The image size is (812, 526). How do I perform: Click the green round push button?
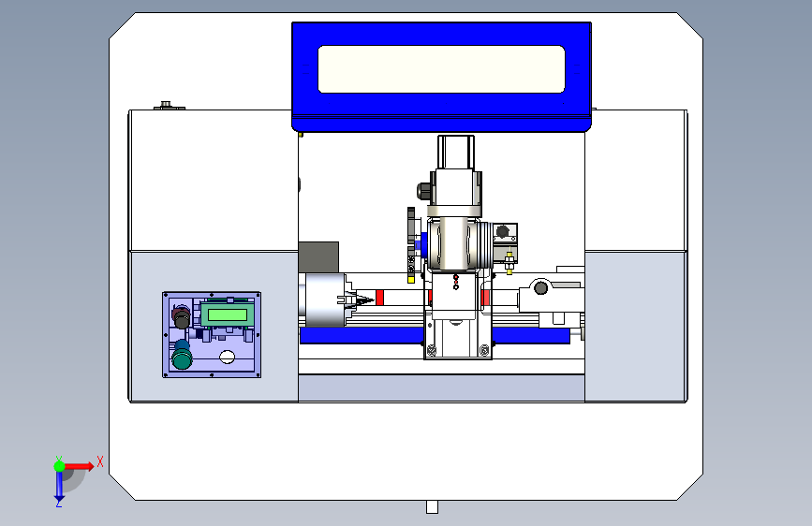click(x=182, y=358)
